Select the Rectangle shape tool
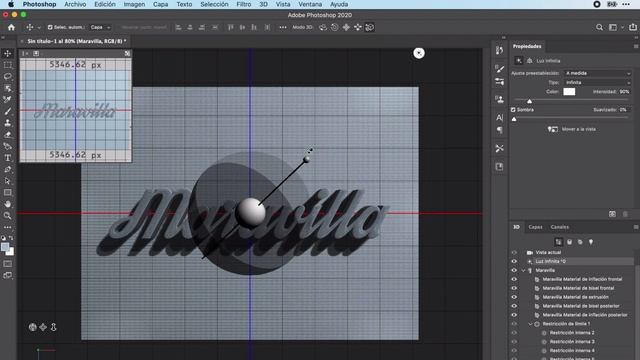The image size is (640, 360). pos(7,192)
